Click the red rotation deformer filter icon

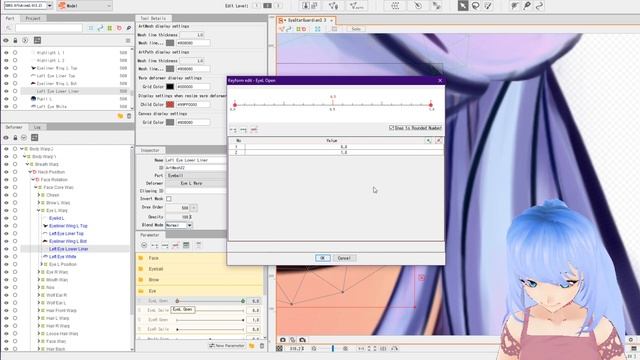coord(119,28)
